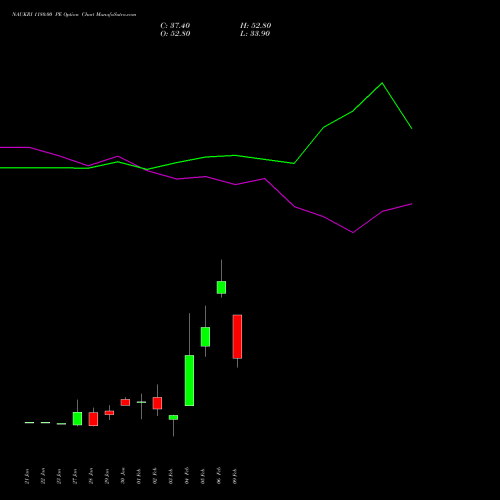The width and height of the screenshot is (500, 500).
Task: Click the red candle for 30 Jan
Action: 125,402
